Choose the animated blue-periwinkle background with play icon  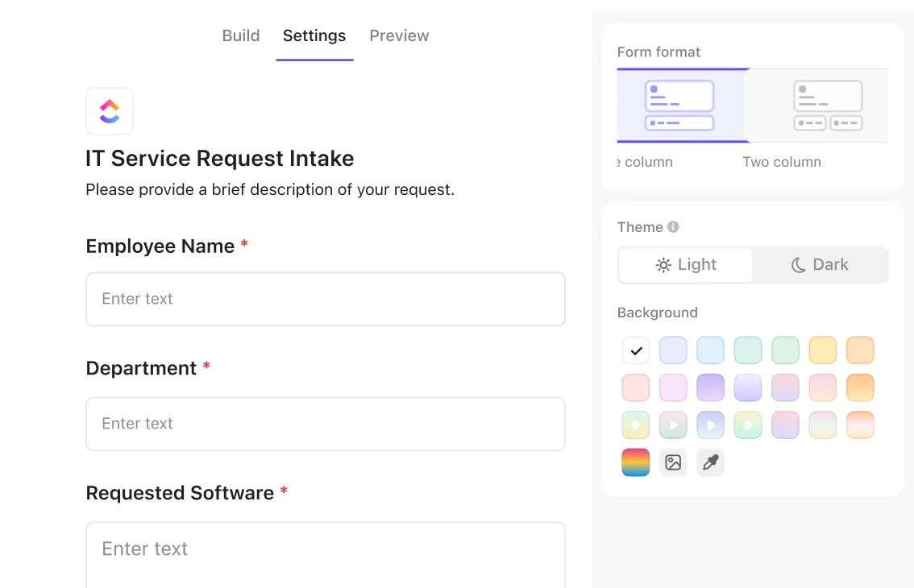click(x=711, y=425)
